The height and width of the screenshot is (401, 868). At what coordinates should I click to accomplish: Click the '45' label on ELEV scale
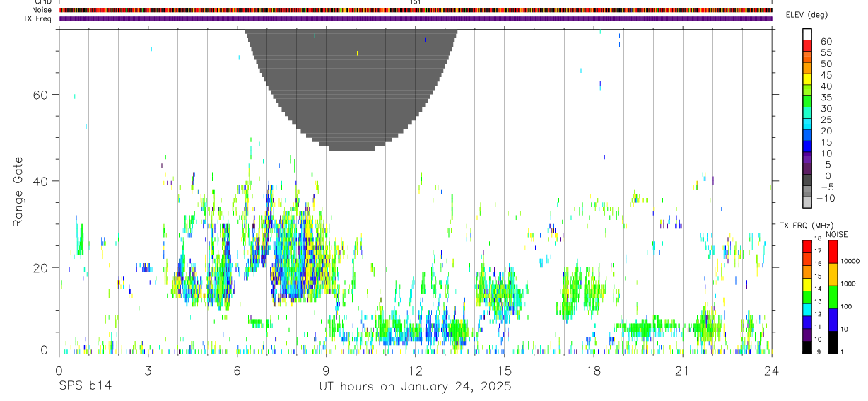tap(825, 75)
